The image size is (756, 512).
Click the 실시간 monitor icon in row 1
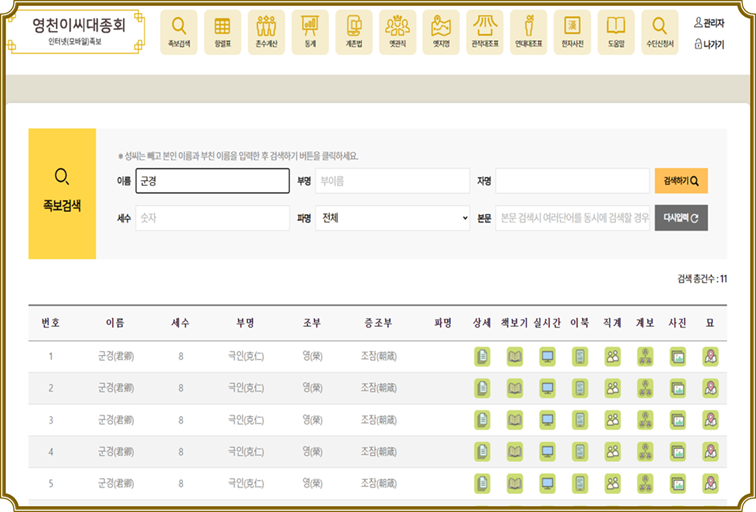547,357
